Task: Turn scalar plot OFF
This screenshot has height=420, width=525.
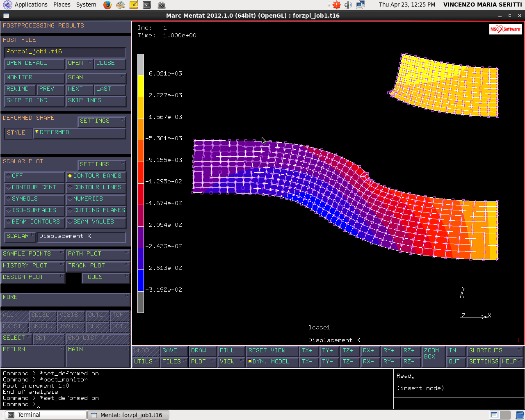Action: point(34,176)
